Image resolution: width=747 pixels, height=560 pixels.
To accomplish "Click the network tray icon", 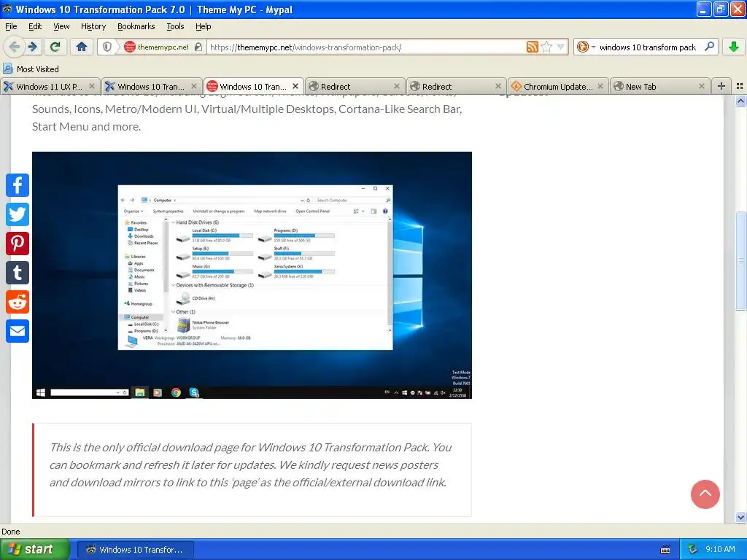I will pyautogui.click(x=693, y=549).
